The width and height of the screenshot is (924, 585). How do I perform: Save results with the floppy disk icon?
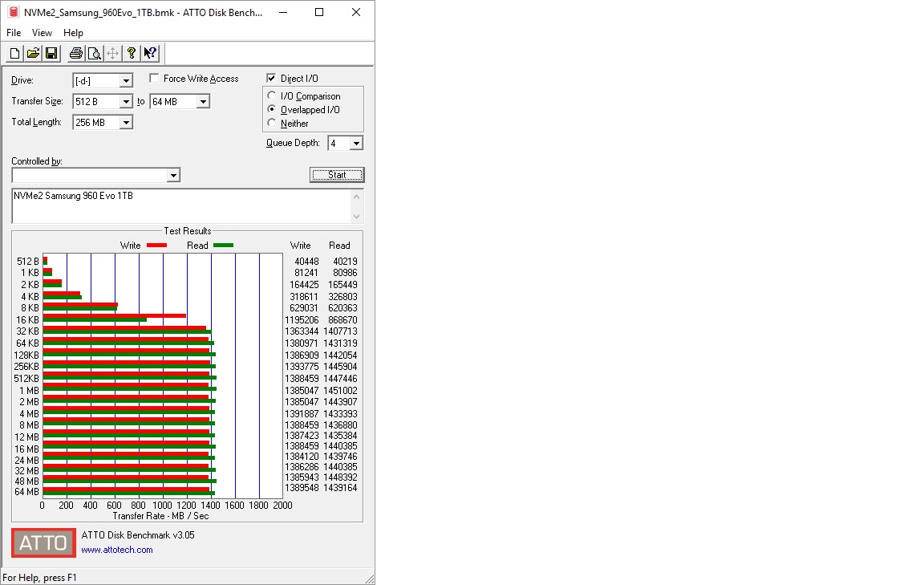coord(51,54)
